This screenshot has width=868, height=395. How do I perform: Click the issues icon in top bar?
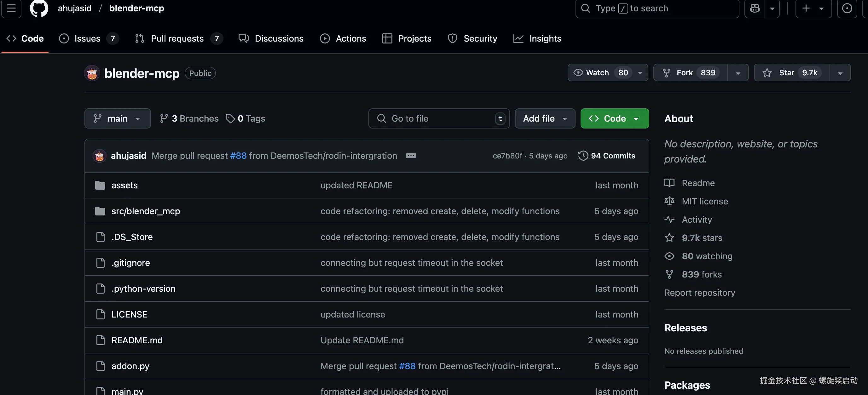pos(847,8)
